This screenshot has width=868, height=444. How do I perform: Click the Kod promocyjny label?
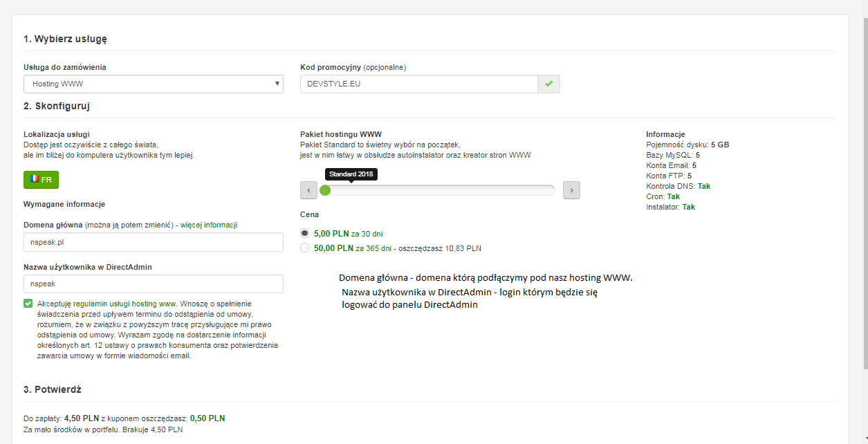coord(331,67)
